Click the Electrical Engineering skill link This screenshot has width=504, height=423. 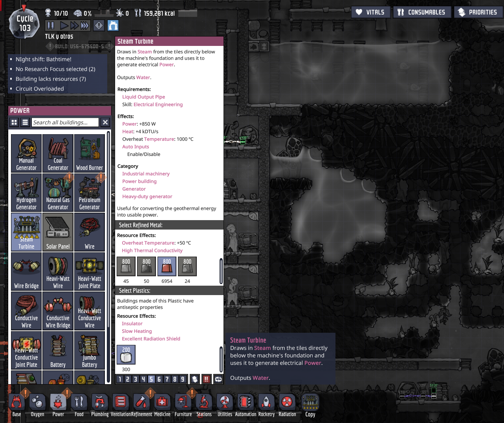(158, 104)
